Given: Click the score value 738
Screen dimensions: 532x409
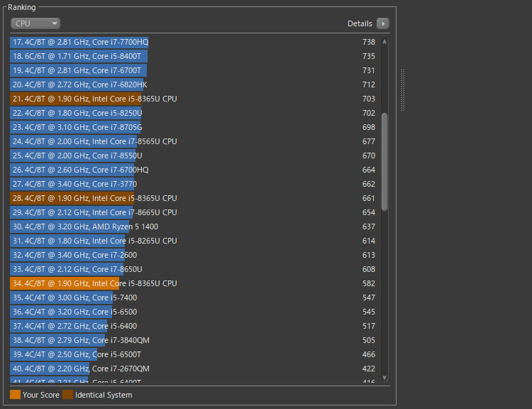Looking at the screenshot, I should pyautogui.click(x=368, y=42).
